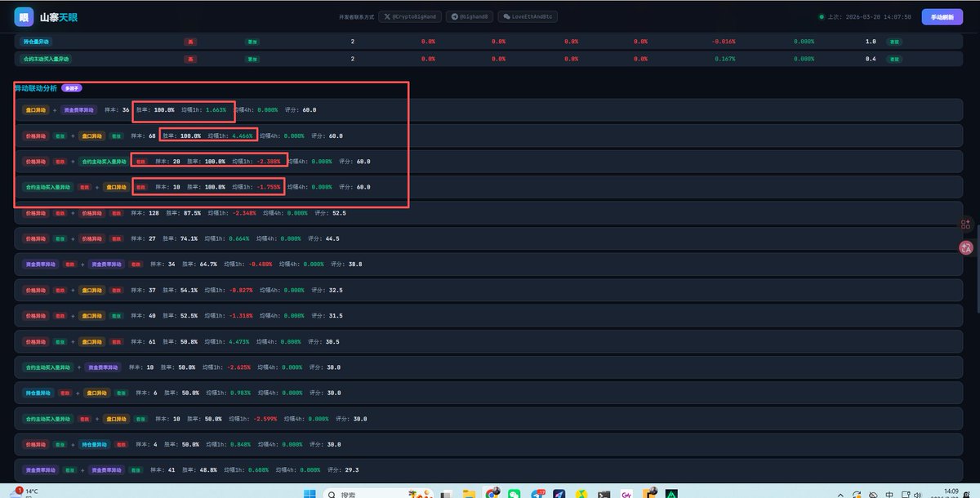The width and height of the screenshot is (980, 498).
Task: Click the 持仓量异动 tag in the row with 样本 4
Action: (94, 444)
